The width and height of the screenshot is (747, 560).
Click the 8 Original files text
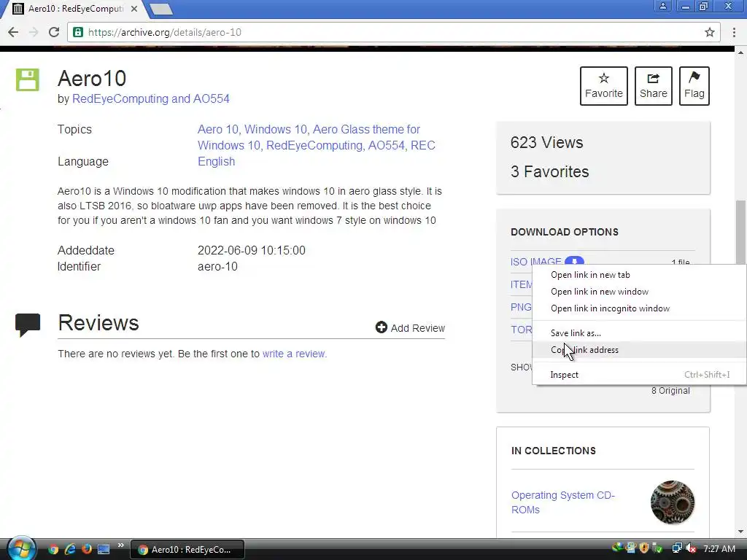(x=670, y=391)
